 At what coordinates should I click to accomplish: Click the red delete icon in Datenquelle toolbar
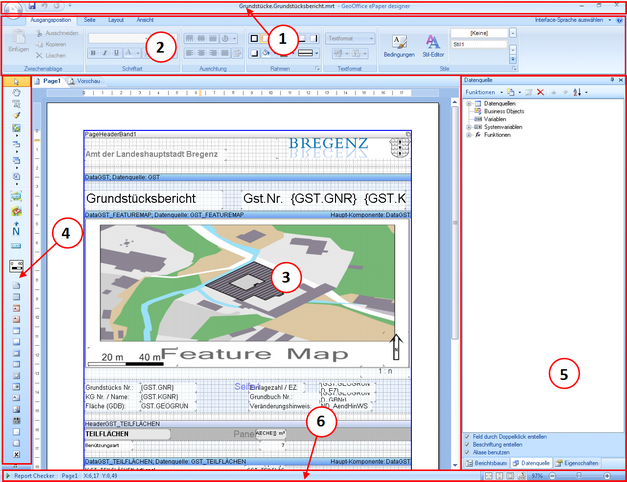point(540,91)
